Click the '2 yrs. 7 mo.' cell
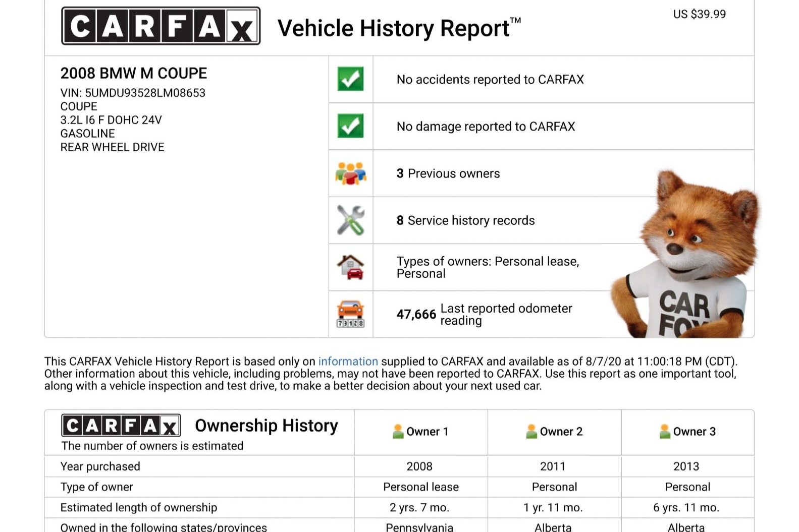This screenshot has height=532, width=799. click(419, 508)
